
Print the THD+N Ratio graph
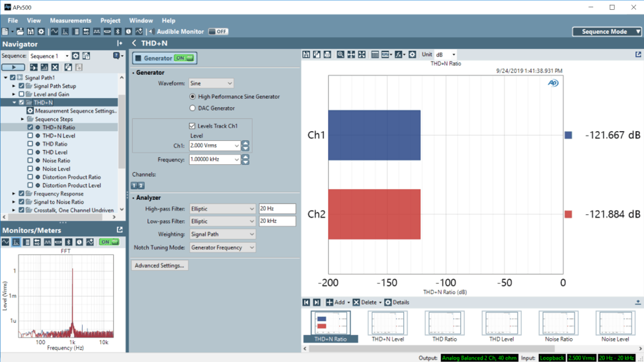pyautogui.click(x=327, y=54)
